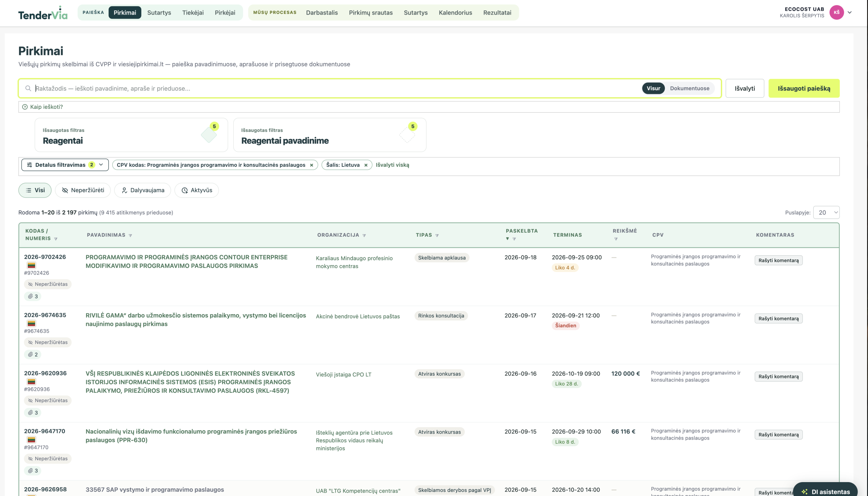Click the Išsaugoti paiešką button
The height and width of the screenshot is (496, 868).
click(804, 88)
